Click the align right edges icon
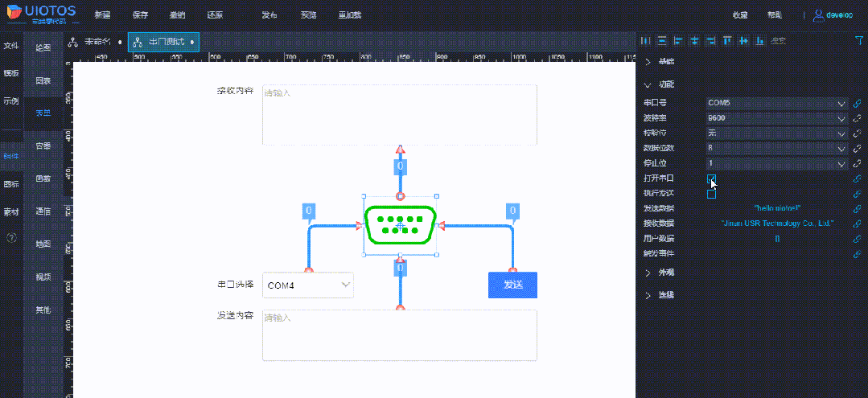 (x=711, y=40)
